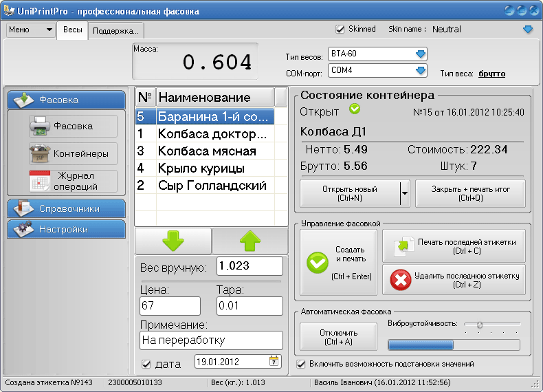The width and height of the screenshot is (543, 392).
Task: Open the Поддержка... tab
Action: (x=116, y=31)
